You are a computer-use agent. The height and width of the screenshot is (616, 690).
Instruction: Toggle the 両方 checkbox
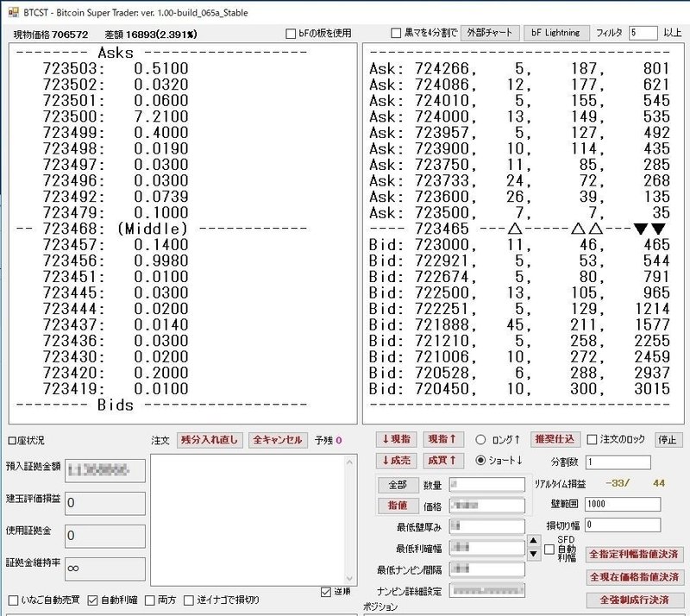point(149,600)
